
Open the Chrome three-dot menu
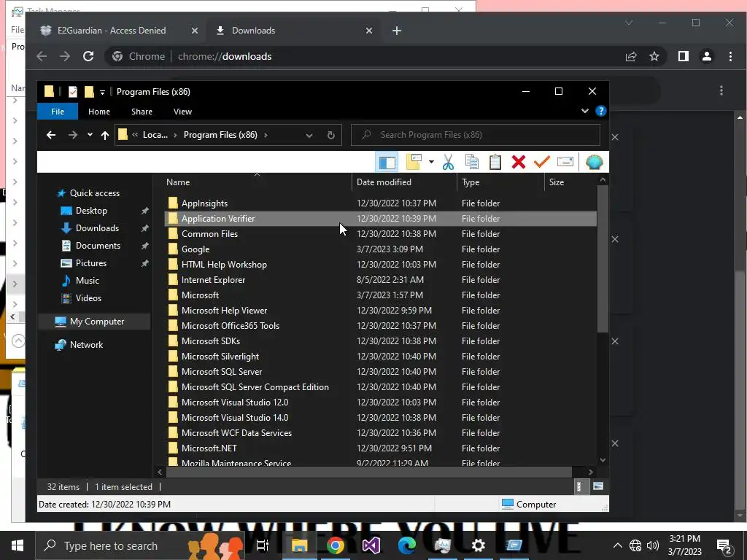coord(730,56)
